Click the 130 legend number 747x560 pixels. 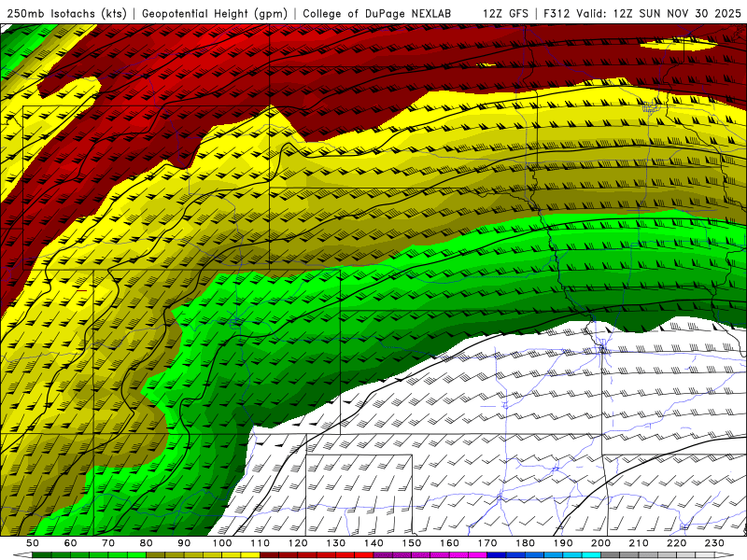336,543
